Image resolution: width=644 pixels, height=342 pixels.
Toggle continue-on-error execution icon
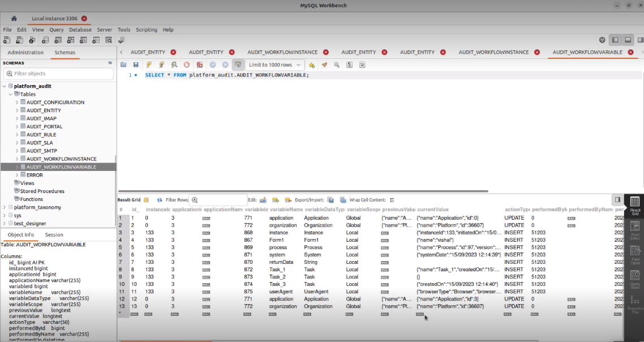[x=200, y=65]
